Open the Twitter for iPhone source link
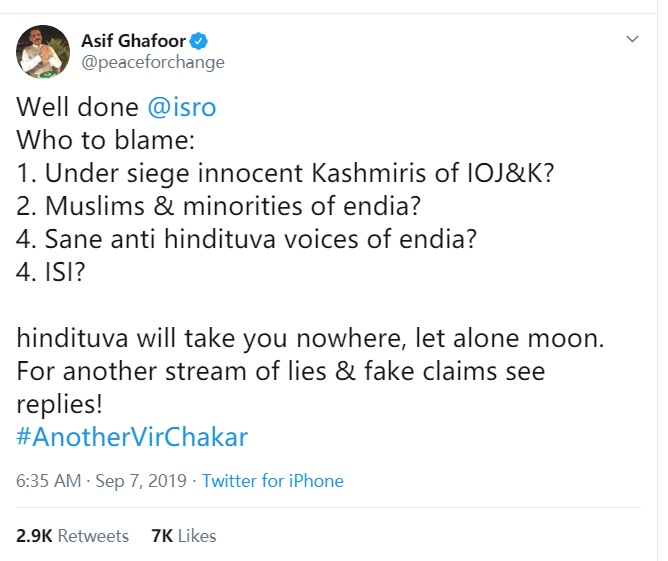Screen dimensions: 668x561 coord(272,481)
